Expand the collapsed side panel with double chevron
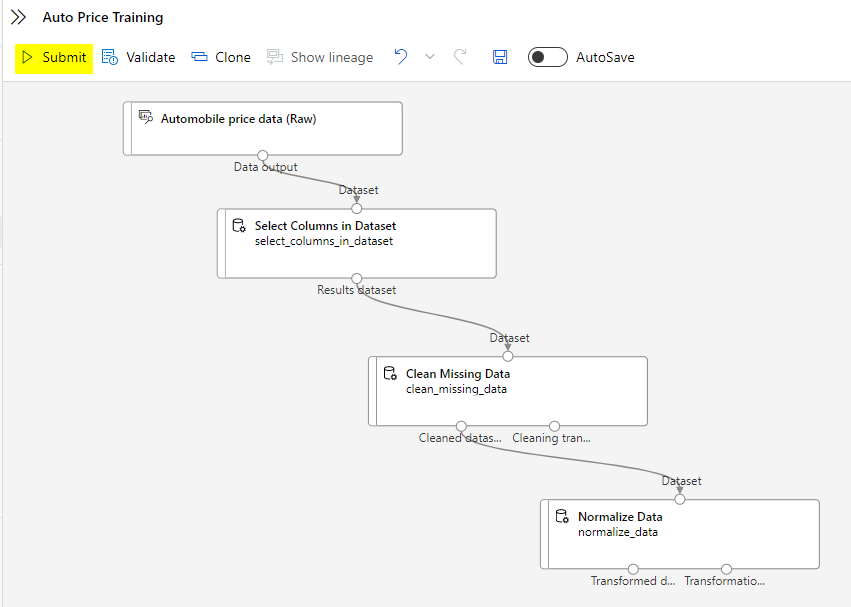This screenshot has width=851, height=607. (18, 17)
